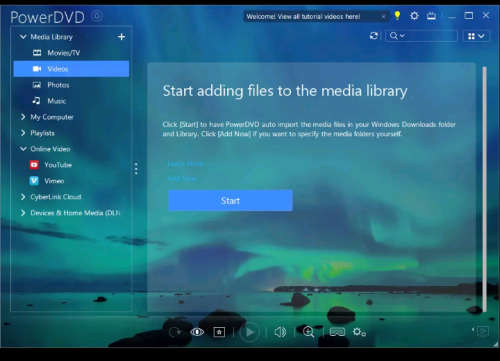Open the Music library
Screen dimensions: 500x361
click(71, 101)
